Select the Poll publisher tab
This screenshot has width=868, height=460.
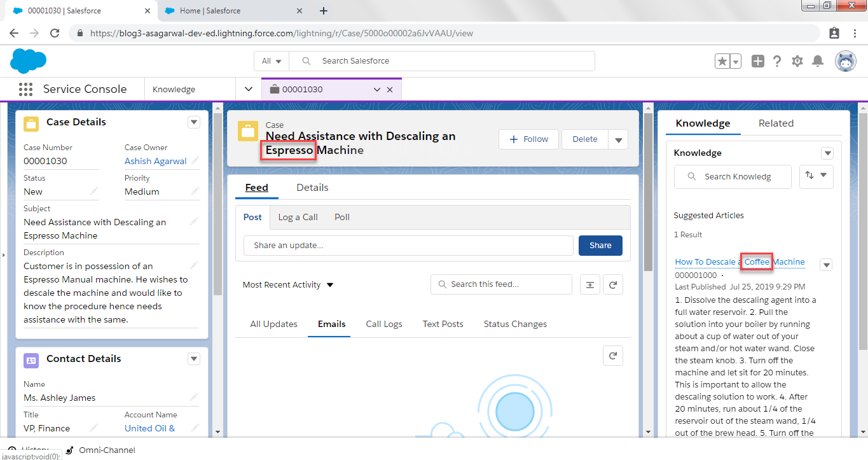pyautogui.click(x=342, y=217)
